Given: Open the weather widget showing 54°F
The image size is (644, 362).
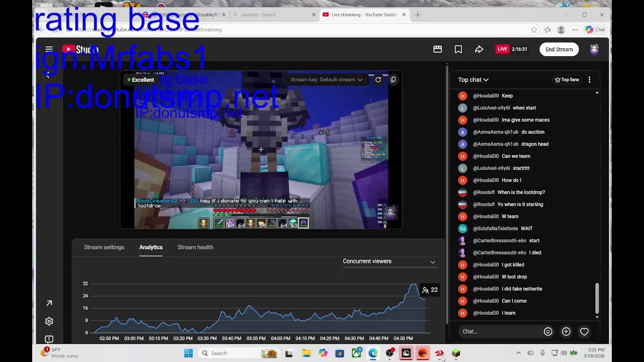Looking at the screenshot, I should pos(60,353).
